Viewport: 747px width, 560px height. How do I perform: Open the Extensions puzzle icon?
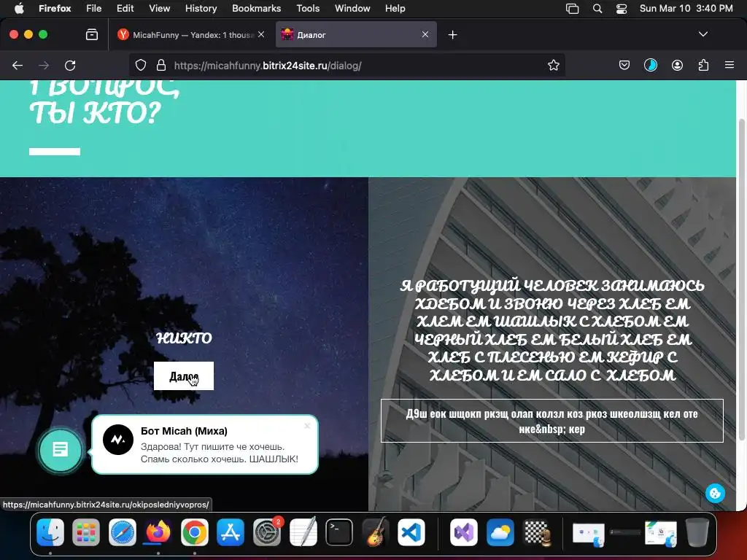[703, 65]
